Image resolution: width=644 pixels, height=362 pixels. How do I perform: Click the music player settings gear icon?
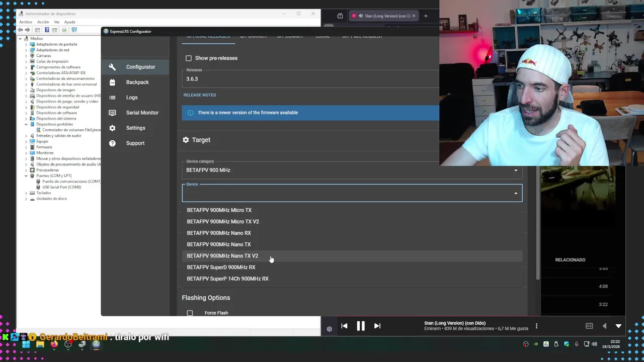(329, 329)
